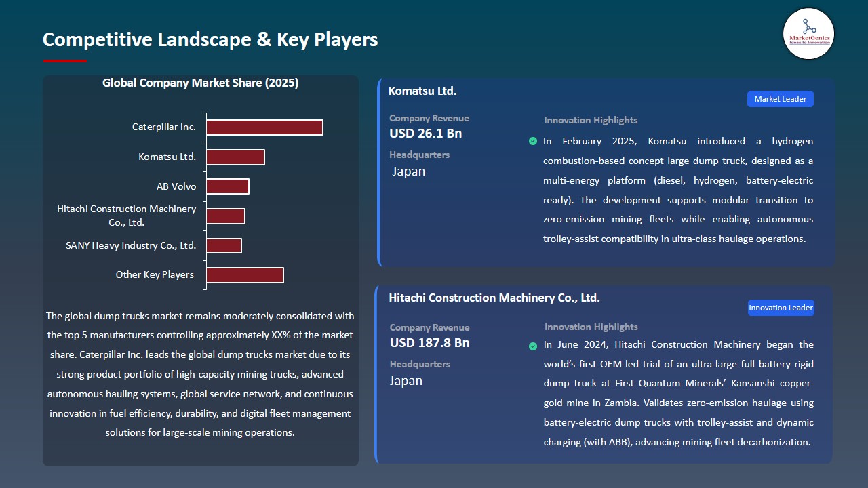Click the MarketGenics logo

tap(808, 34)
